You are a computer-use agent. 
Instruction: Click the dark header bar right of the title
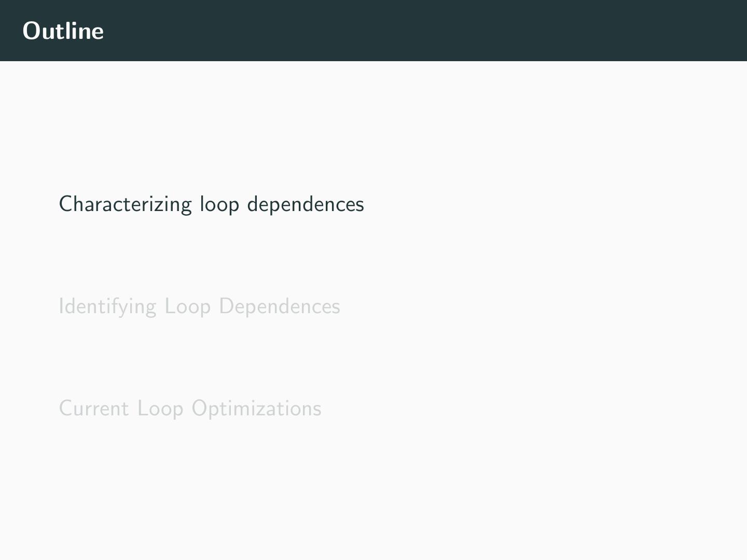tap(415, 31)
